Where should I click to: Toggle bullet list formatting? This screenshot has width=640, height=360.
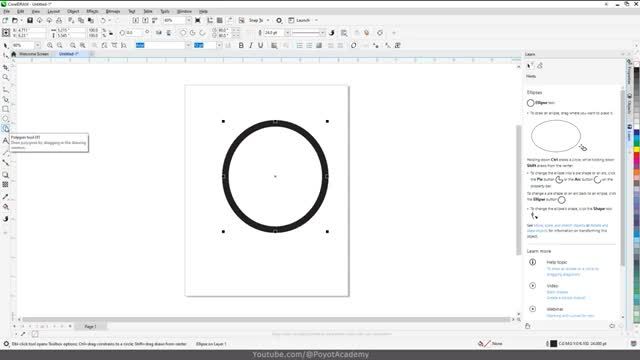tap(300, 45)
